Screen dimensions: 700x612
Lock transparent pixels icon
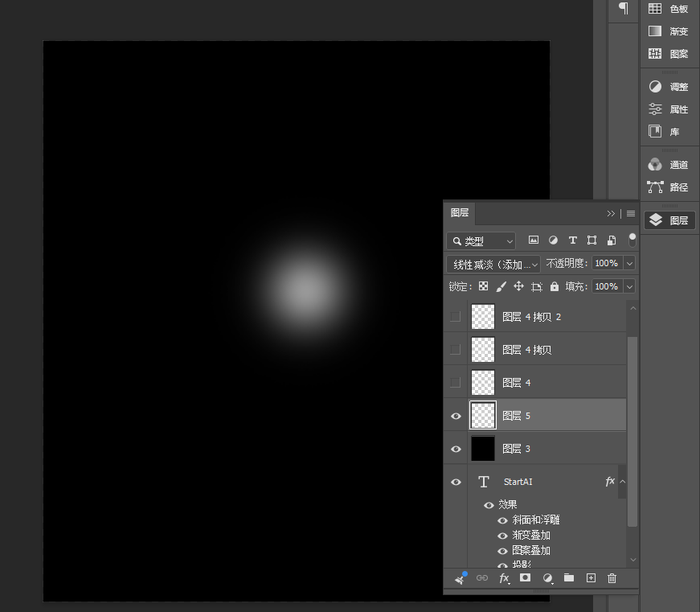pyautogui.click(x=483, y=286)
